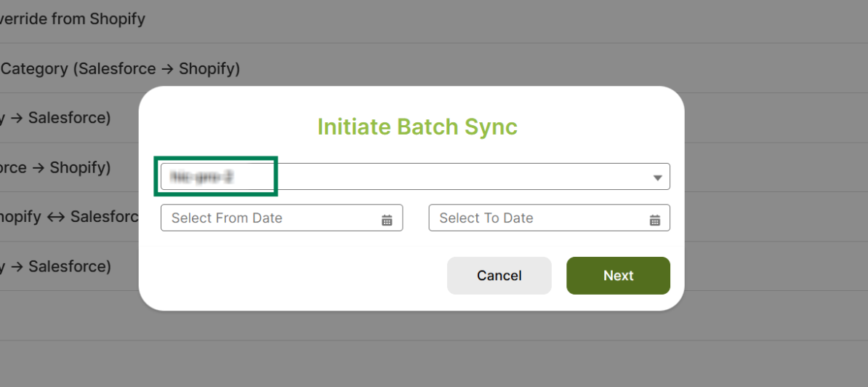The image size is (868, 387).
Task: Focus the Select From Date field
Action: pyautogui.click(x=269, y=218)
